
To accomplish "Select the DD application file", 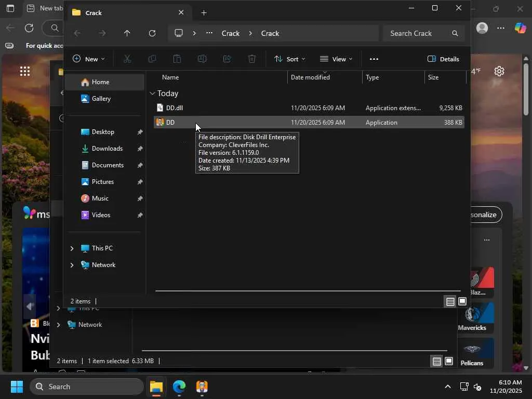I will [x=309, y=123].
